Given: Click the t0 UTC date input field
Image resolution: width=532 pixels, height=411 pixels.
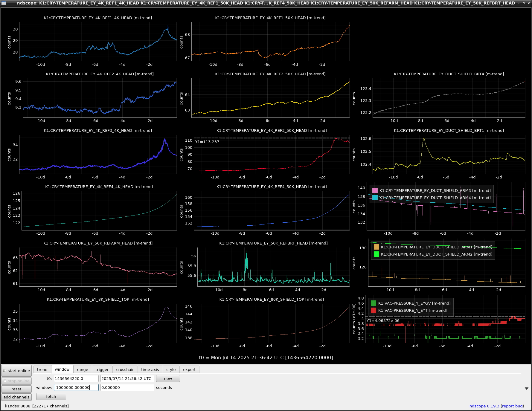Looking at the screenshot, I should pyautogui.click(x=127, y=378).
